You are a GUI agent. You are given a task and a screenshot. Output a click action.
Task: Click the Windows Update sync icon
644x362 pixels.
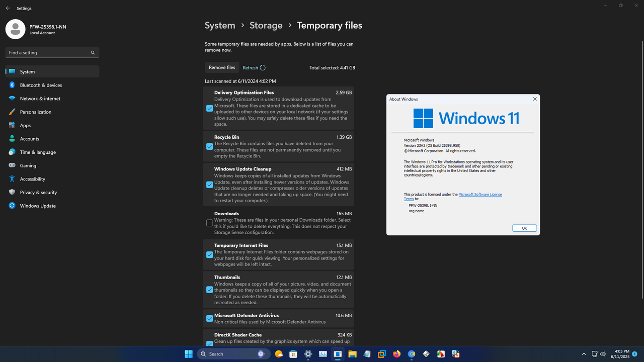click(x=12, y=206)
